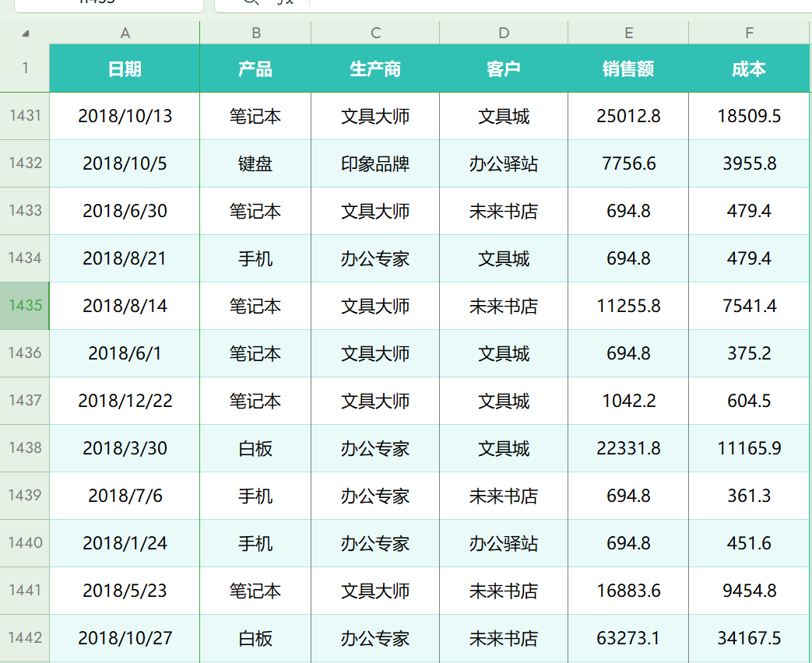Click 手机 in row 1434

pos(255,258)
